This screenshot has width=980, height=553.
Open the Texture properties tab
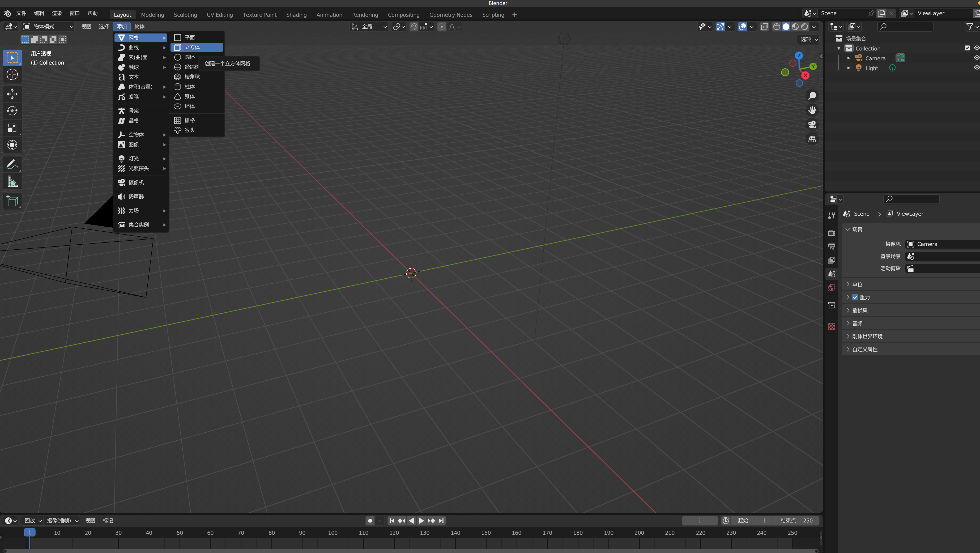point(832,326)
